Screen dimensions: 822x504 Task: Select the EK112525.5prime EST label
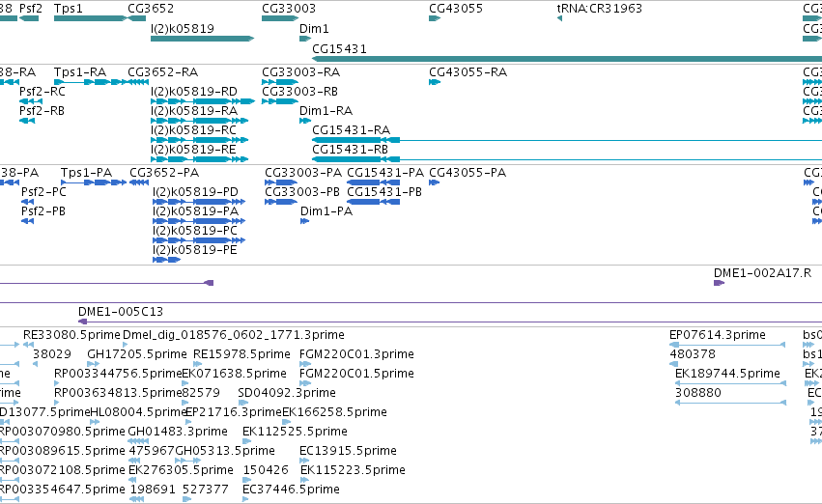tap(295, 433)
